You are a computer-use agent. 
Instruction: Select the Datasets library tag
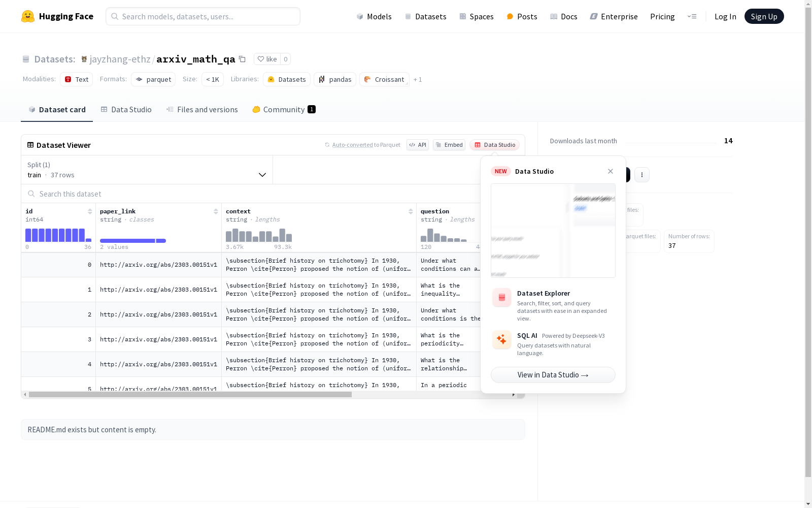tap(287, 79)
